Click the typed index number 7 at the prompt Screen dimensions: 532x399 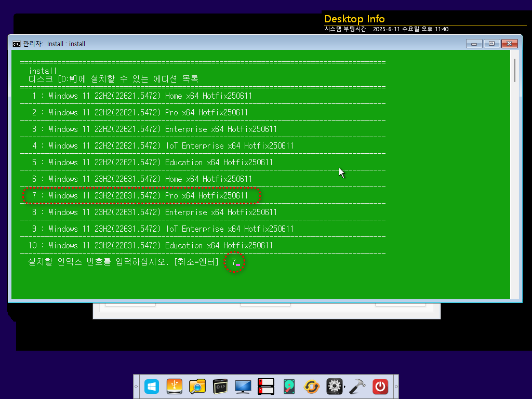pyautogui.click(x=234, y=262)
